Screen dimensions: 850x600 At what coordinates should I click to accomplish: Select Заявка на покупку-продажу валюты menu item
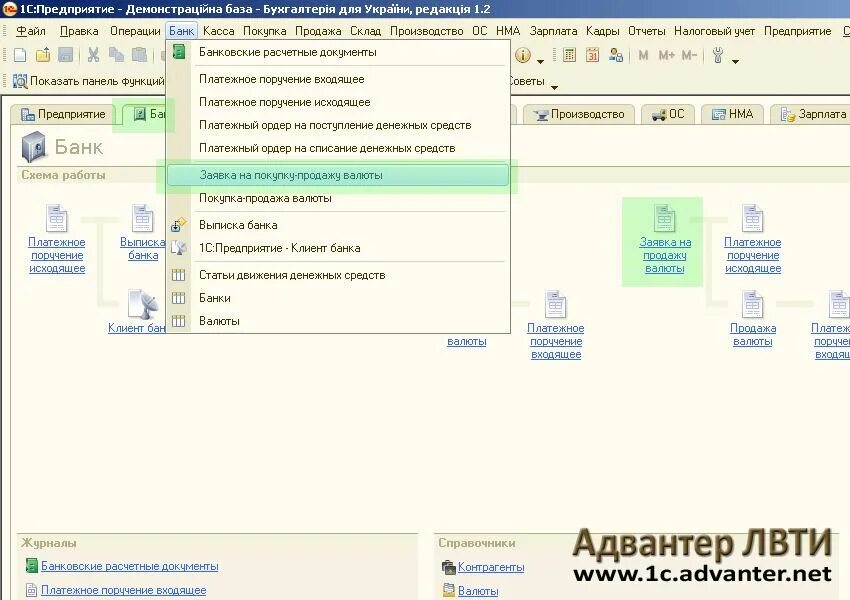click(x=338, y=175)
